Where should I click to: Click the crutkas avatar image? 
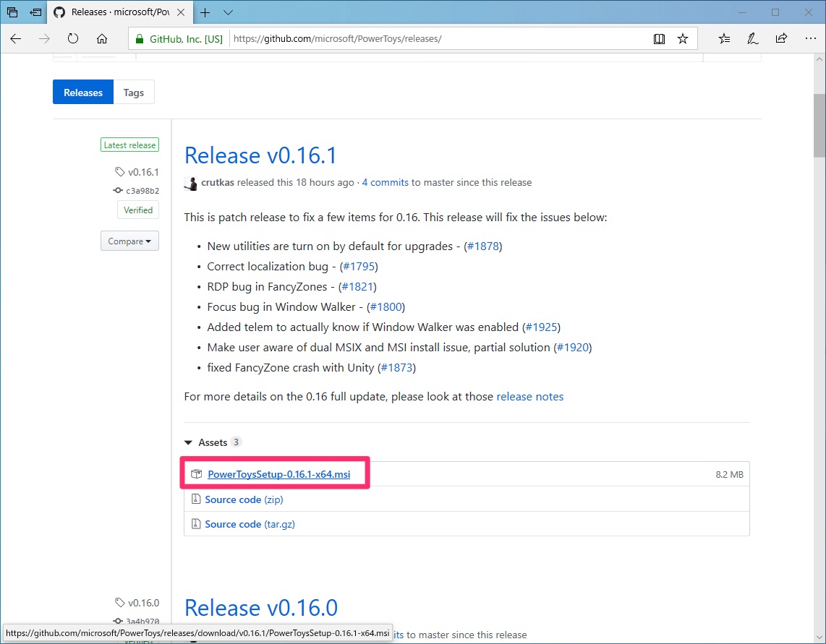tap(191, 184)
